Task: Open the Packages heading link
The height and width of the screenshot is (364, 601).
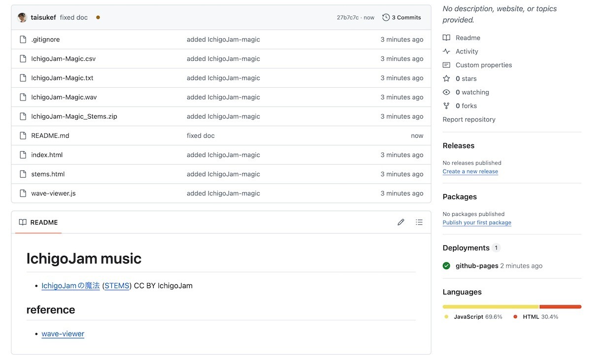Action: 460,197
